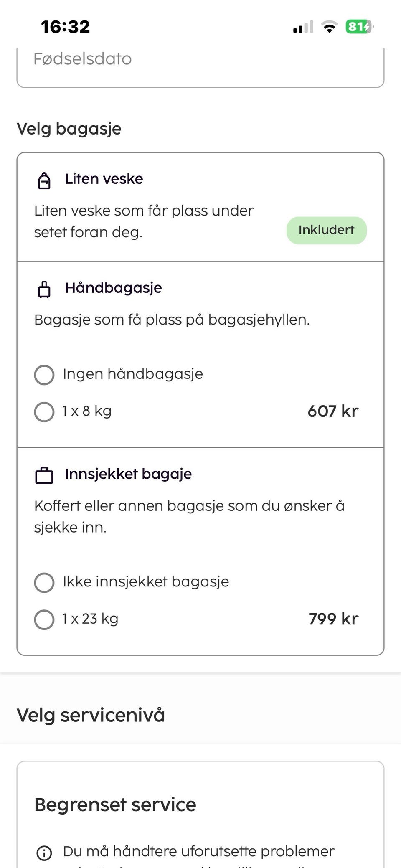Tap the Liten veske title text

coord(104,179)
